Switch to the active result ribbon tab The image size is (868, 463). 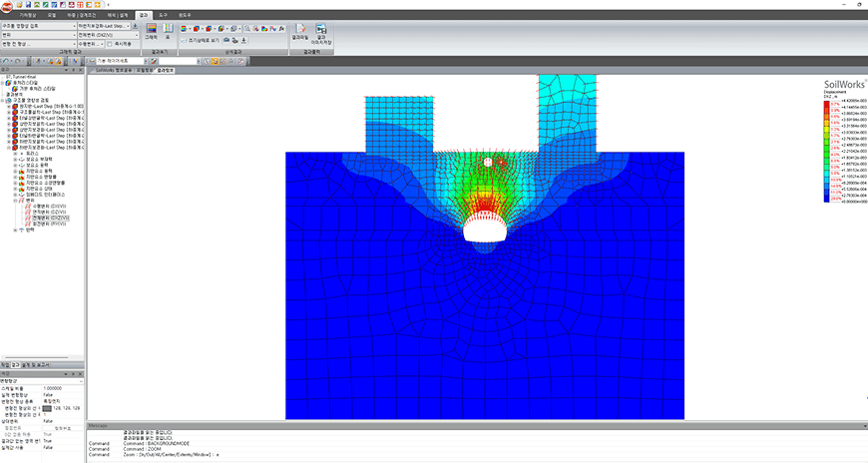[144, 15]
